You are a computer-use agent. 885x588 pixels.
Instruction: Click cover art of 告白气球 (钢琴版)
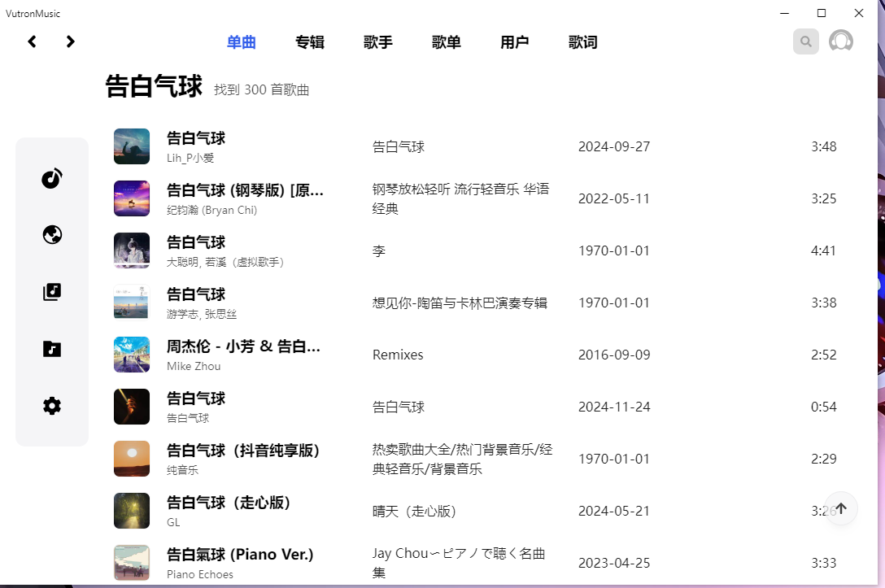click(132, 198)
